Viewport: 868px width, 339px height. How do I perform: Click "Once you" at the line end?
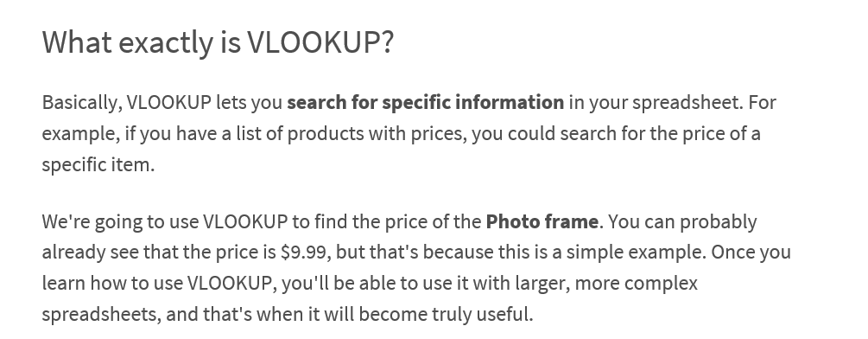[751, 253]
